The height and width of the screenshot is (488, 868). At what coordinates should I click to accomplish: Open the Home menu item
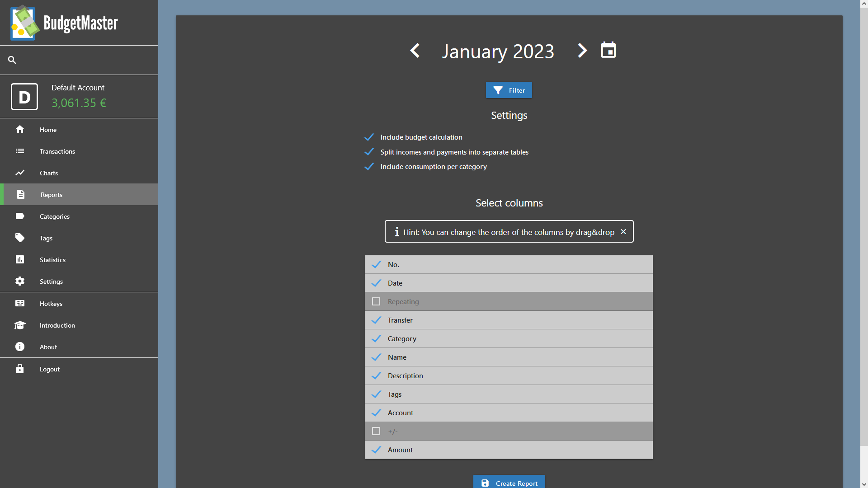(x=79, y=129)
